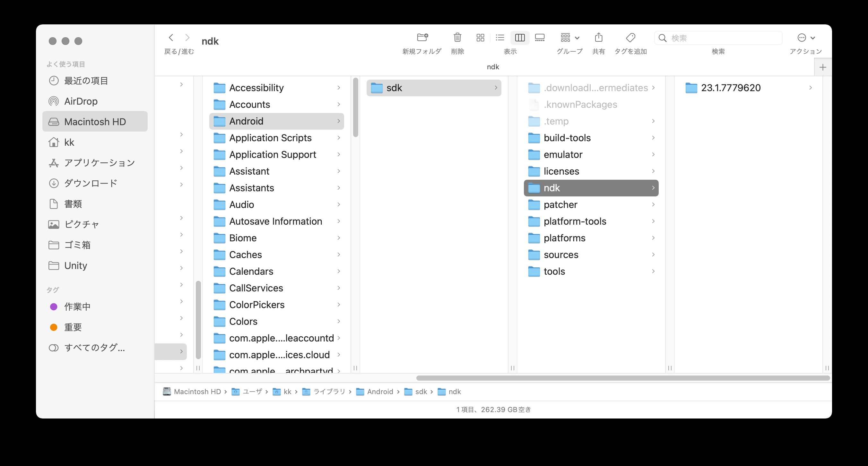Viewport: 868px width, 466px height.
Task: Switch to list view in the toolbar
Action: (500, 38)
